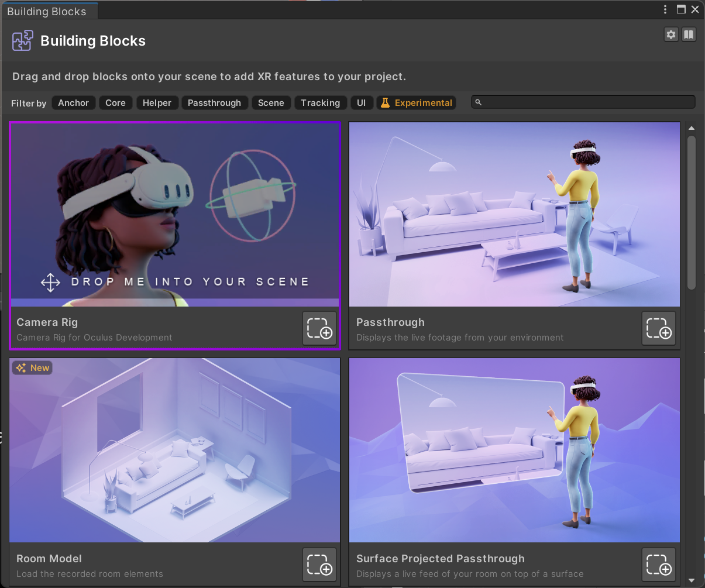Open Building Blocks settings via the gear icon
705x588 pixels.
pos(671,35)
